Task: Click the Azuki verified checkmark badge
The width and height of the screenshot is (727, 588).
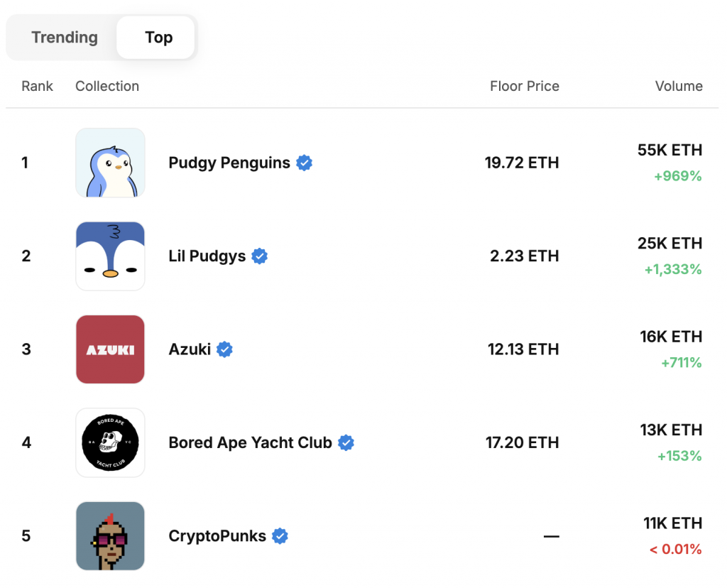Action: click(x=225, y=349)
